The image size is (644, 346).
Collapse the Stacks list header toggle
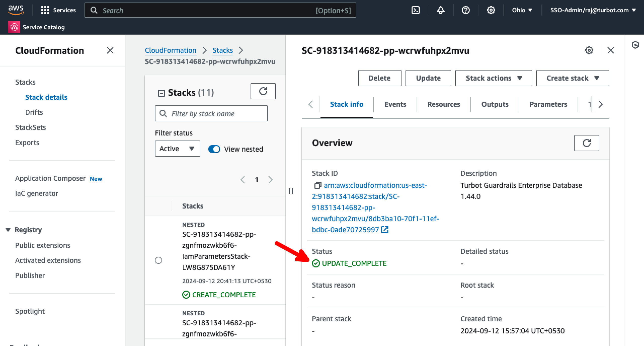tap(161, 93)
